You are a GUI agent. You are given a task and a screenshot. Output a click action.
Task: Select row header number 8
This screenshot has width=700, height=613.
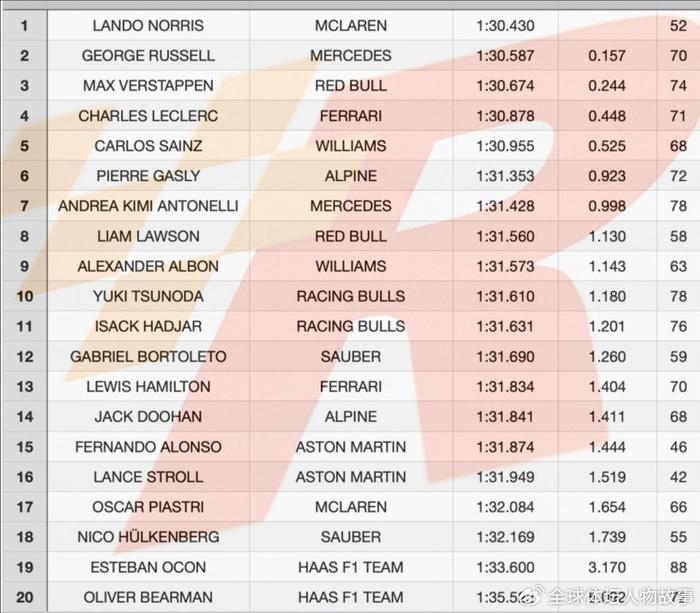[x=25, y=236]
